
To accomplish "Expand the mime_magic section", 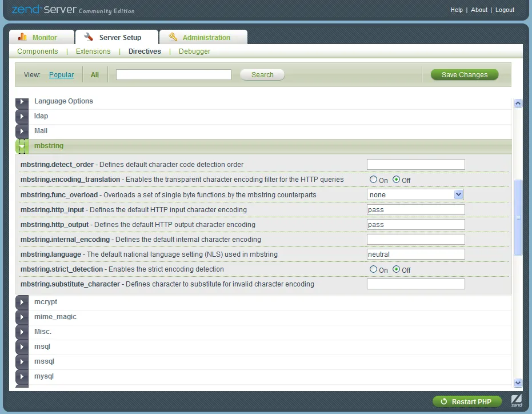I will [22, 317].
